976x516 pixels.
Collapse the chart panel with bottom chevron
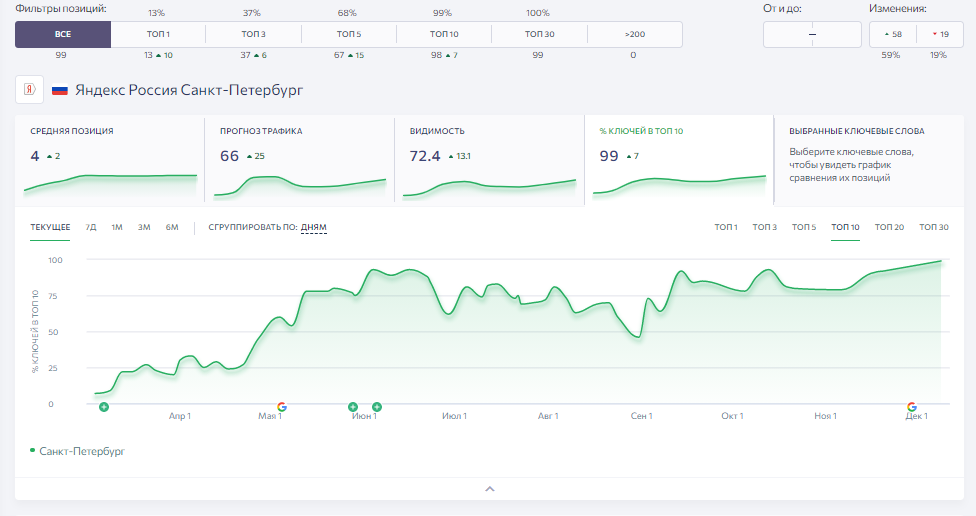(490, 489)
